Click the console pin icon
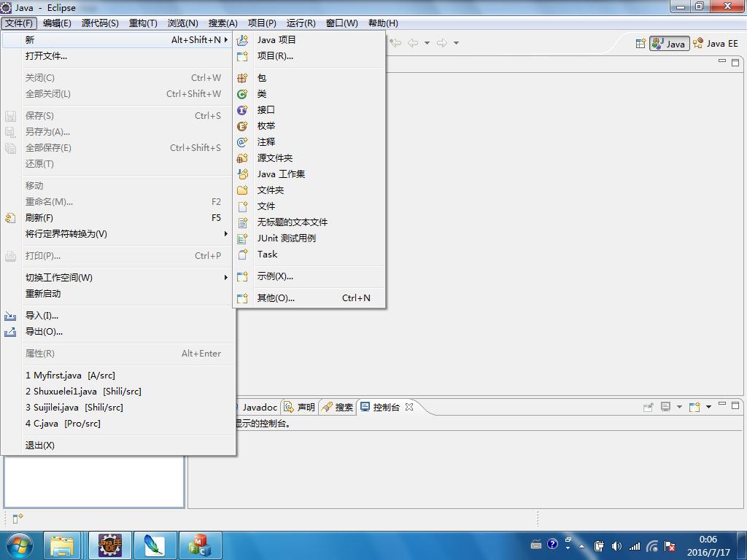The image size is (747, 560). coord(648,407)
